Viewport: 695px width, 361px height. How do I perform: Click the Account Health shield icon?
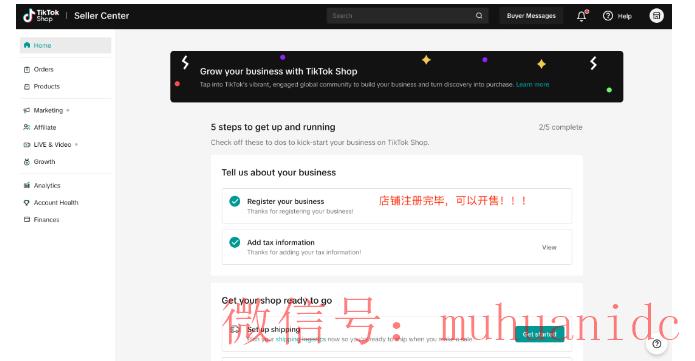click(x=27, y=203)
